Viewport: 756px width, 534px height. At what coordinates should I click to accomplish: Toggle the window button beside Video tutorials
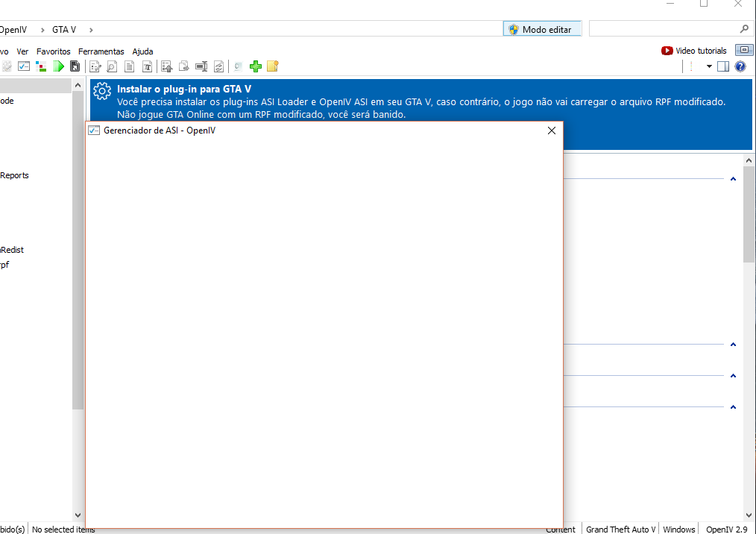pos(743,51)
